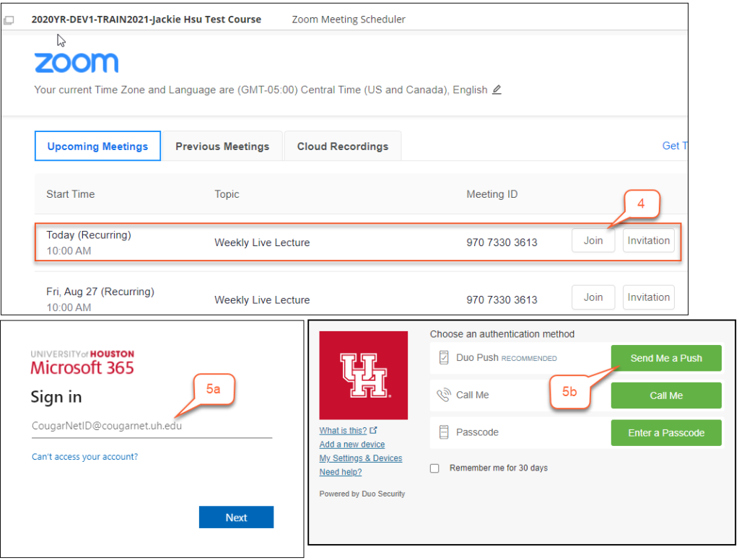
Task: Click the Zoom logo
Action: (x=76, y=63)
